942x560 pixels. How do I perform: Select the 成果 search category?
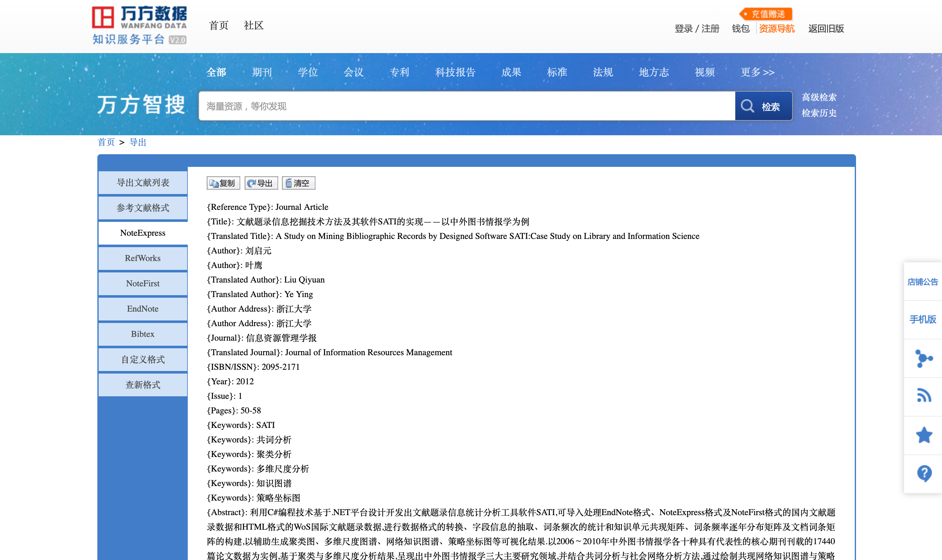511,72
